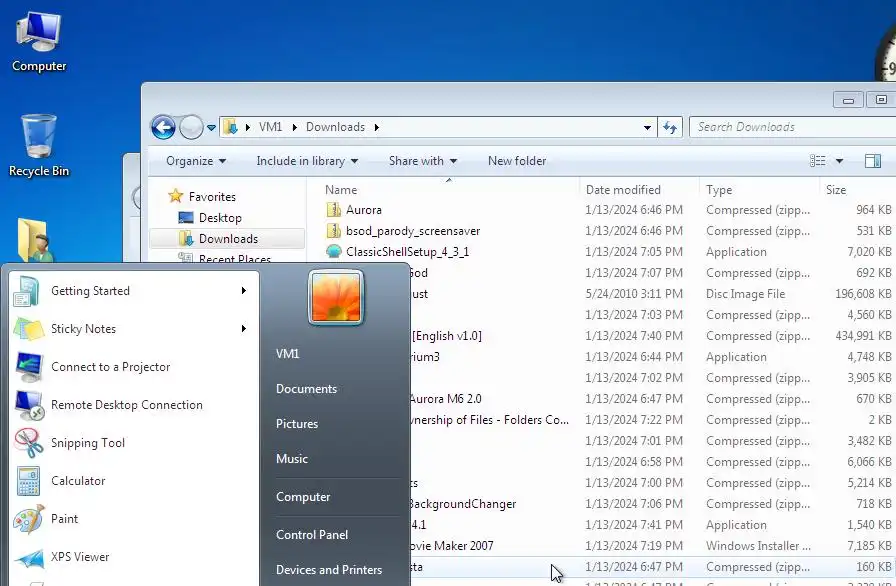This screenshot has width=896, height=586.
Task: Select ClassicShellSetup_4_3_1 application icon
Action: [333, 252]
